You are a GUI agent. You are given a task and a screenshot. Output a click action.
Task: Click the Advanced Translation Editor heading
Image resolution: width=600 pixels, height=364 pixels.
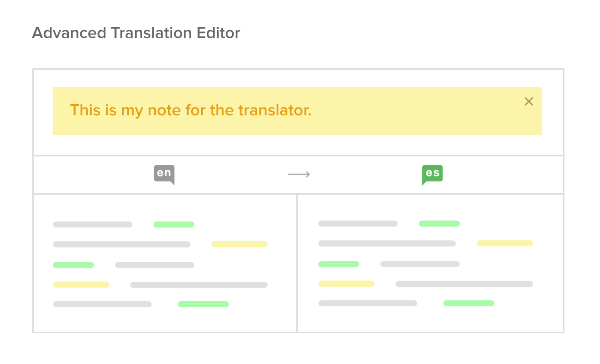[136, 33]
